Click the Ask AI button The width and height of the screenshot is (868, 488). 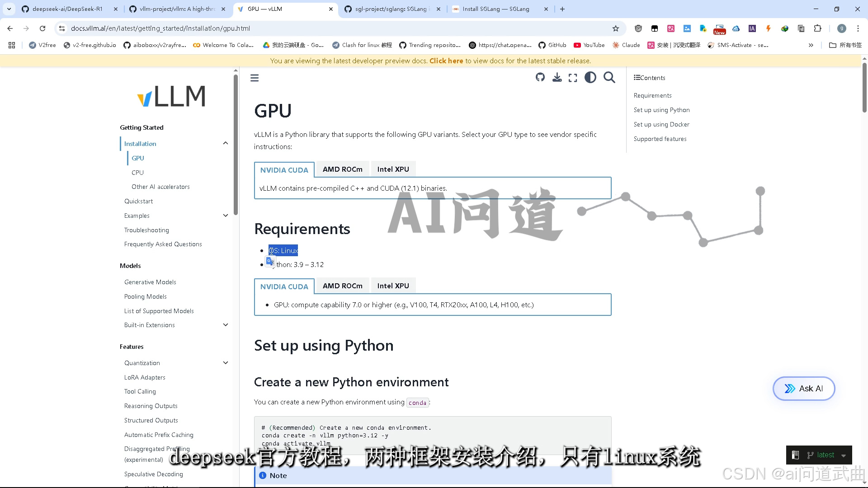coord(804,389)
